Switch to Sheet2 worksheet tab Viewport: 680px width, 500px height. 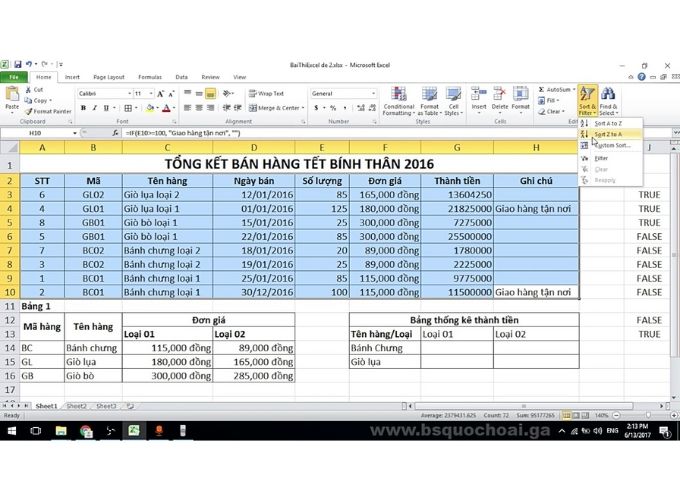tap(77, 406)
